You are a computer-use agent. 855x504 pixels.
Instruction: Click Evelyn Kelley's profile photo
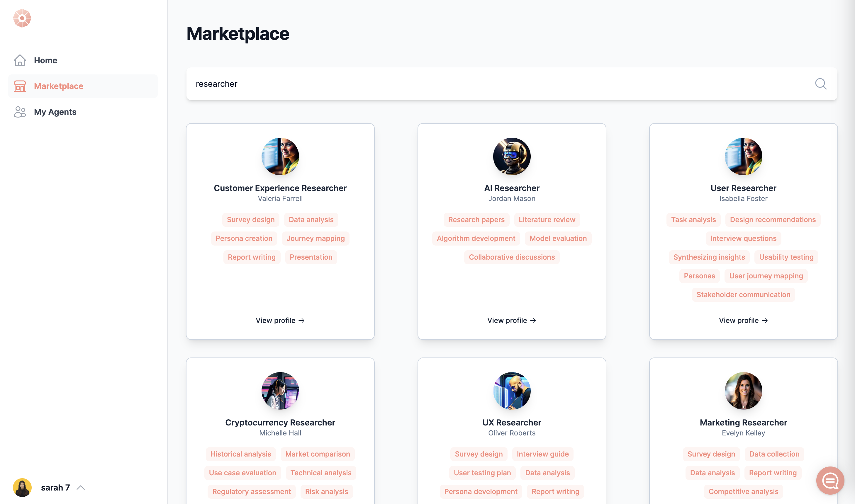pyautogui.click(x=743, y=391)
